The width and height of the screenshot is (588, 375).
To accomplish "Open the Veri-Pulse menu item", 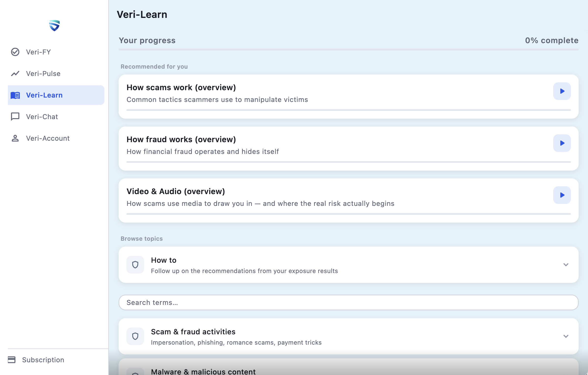I will 56,74.
